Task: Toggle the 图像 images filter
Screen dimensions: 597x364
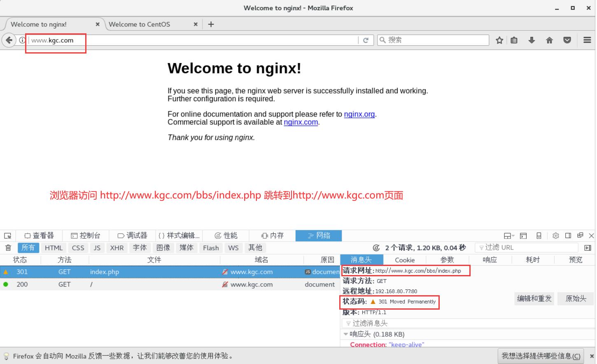Action: 163,247
